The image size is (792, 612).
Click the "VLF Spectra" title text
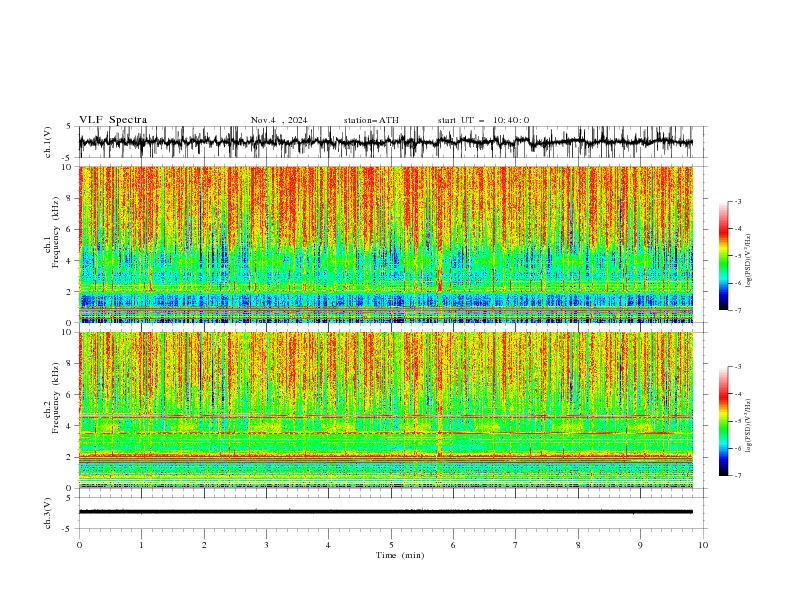click(113, 120)
